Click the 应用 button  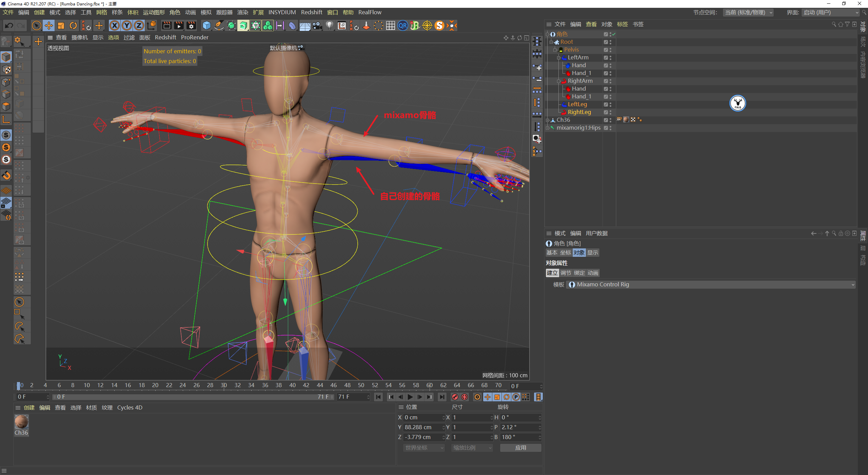[x=520, y=448]
